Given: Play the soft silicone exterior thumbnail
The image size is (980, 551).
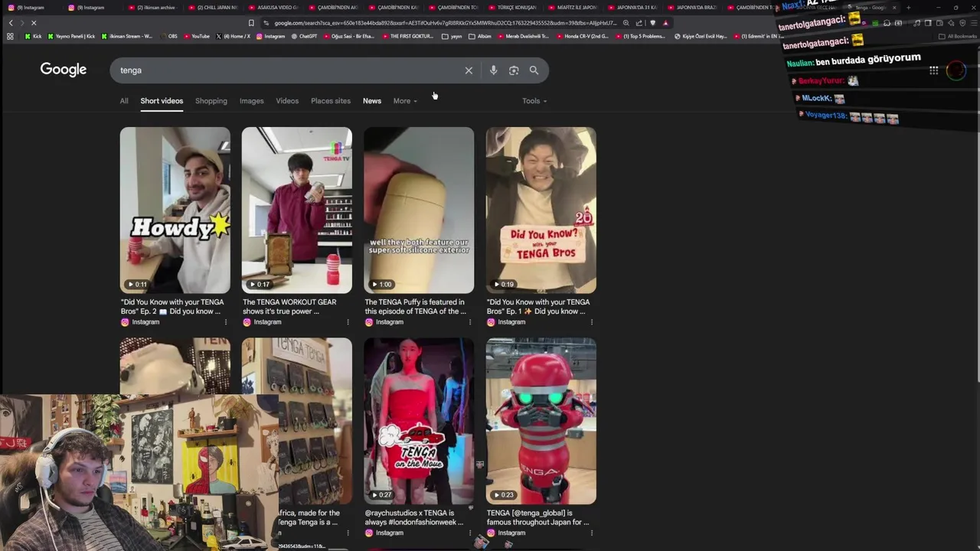Looking at the screenshot, I should 419,210.
